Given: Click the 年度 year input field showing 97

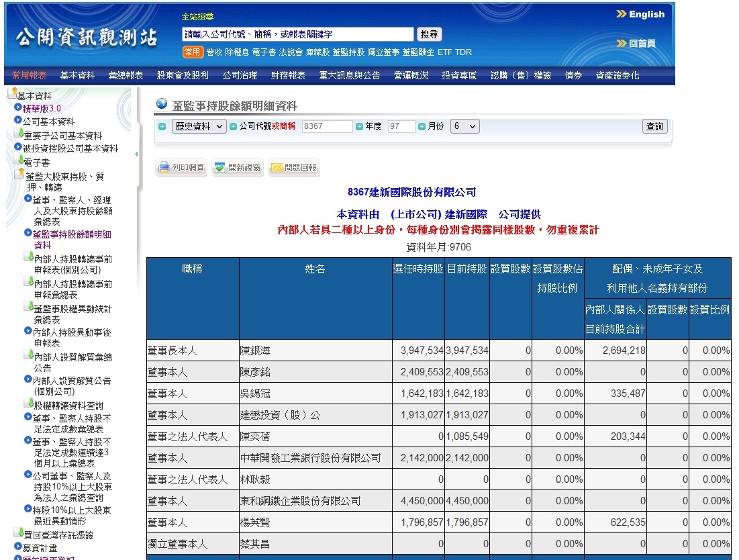Looking at the screenshot, I should pos(401,126).
